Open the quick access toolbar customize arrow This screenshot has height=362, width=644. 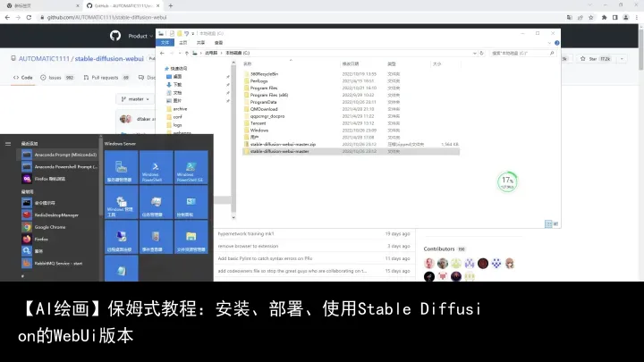tap(192, 33)
